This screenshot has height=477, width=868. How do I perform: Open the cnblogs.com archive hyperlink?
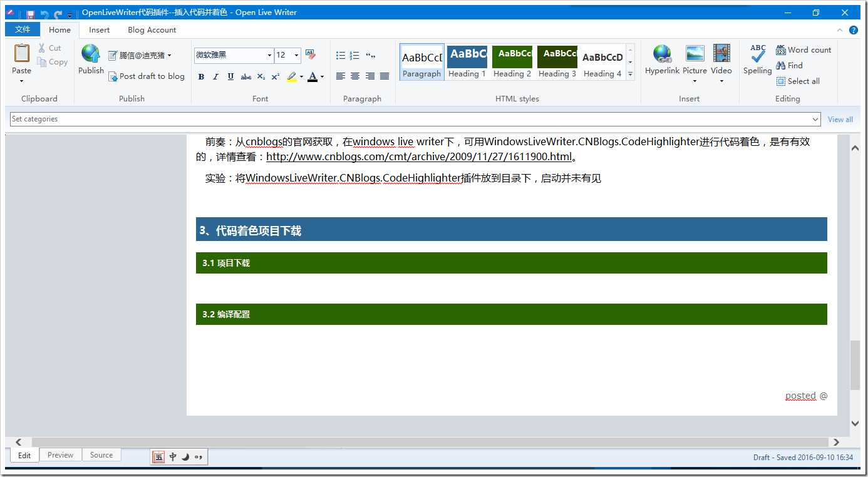coord(419,156)
